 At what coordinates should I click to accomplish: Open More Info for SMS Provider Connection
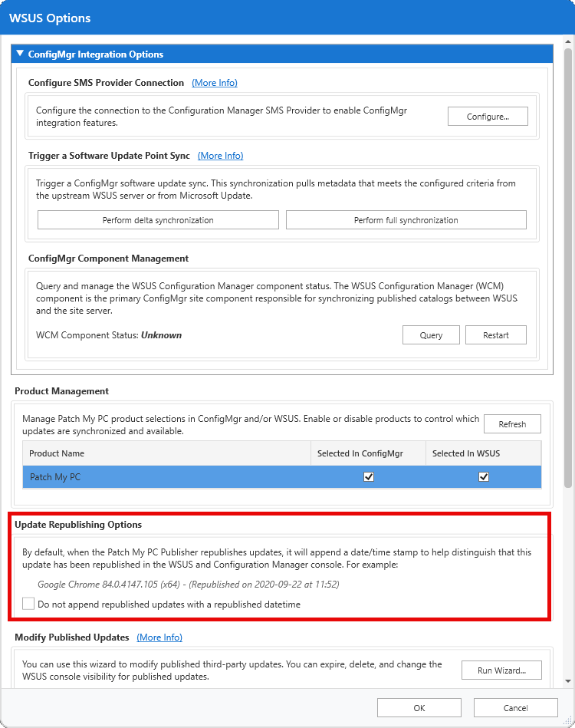tap(214, 83)
